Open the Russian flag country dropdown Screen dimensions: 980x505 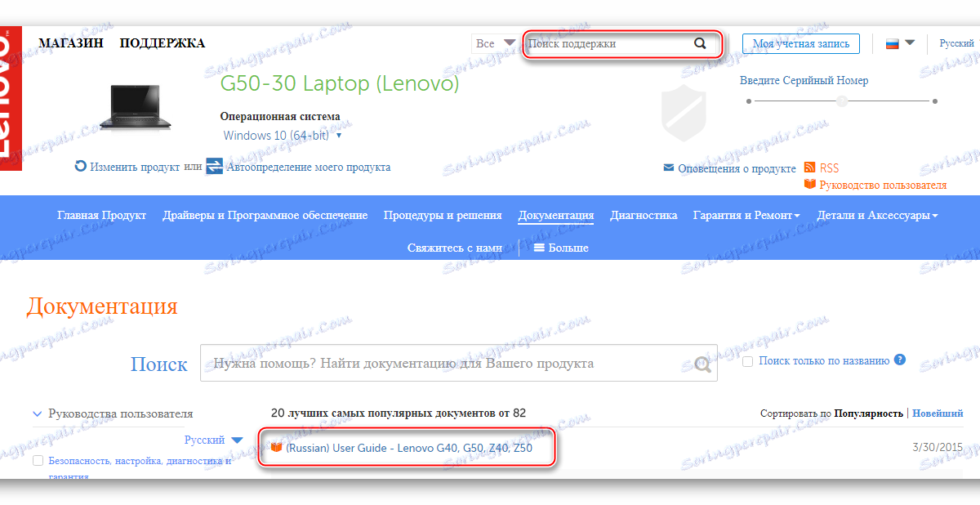pos(900,43)
